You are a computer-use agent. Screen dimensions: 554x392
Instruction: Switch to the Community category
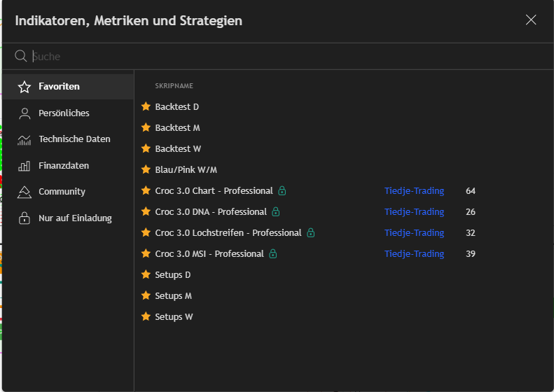(62, 192)
